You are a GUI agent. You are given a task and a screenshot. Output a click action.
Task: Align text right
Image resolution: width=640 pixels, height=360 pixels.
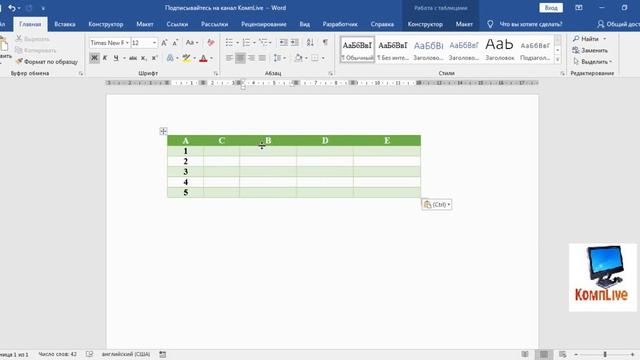[251, 58]
